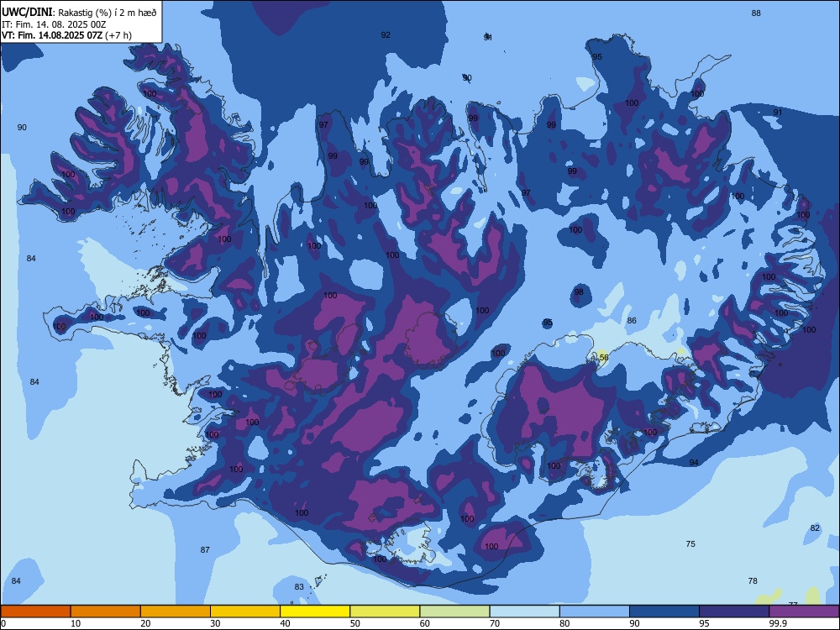Click the purple above-99.9 legend swatch
The width and height of the screenshot is (840, 630).
tap(804, 612)
